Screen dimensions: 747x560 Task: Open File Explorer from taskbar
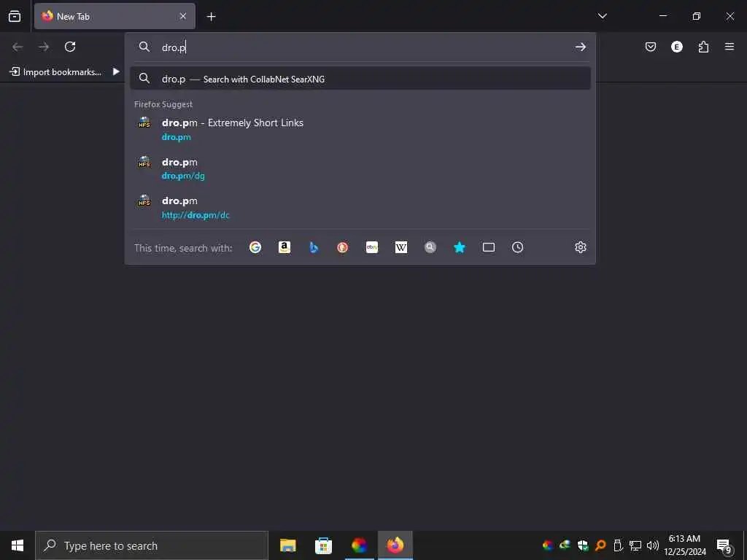(x=287, y=545)
